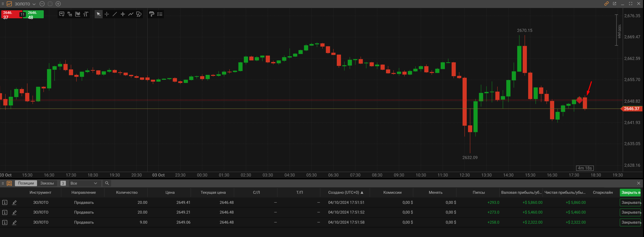Close the +$ 2,322.00 position with Закрывать
Viewport: 644px width, 237px height.
(x=631, y=222)
